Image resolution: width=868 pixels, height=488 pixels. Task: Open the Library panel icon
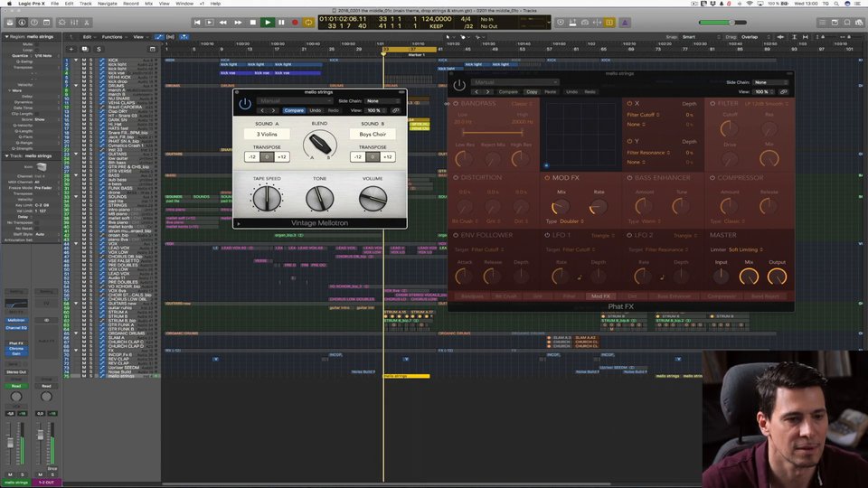point(10,23)
